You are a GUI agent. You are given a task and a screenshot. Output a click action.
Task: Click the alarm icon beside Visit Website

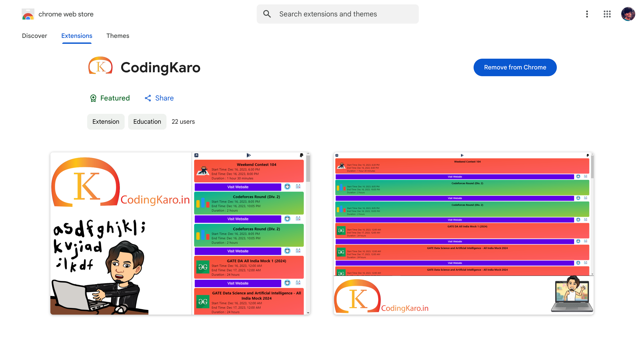point(288,187)
